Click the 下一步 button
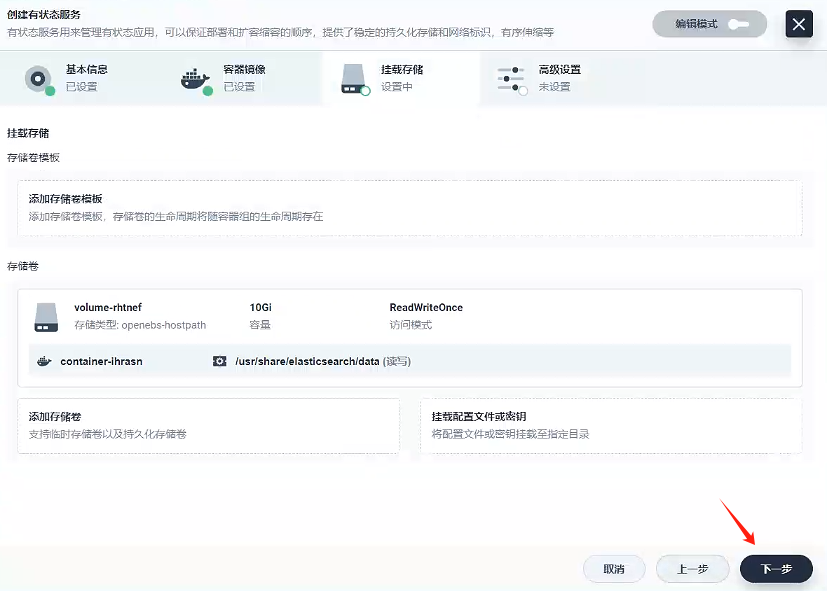 coord(776,569)
